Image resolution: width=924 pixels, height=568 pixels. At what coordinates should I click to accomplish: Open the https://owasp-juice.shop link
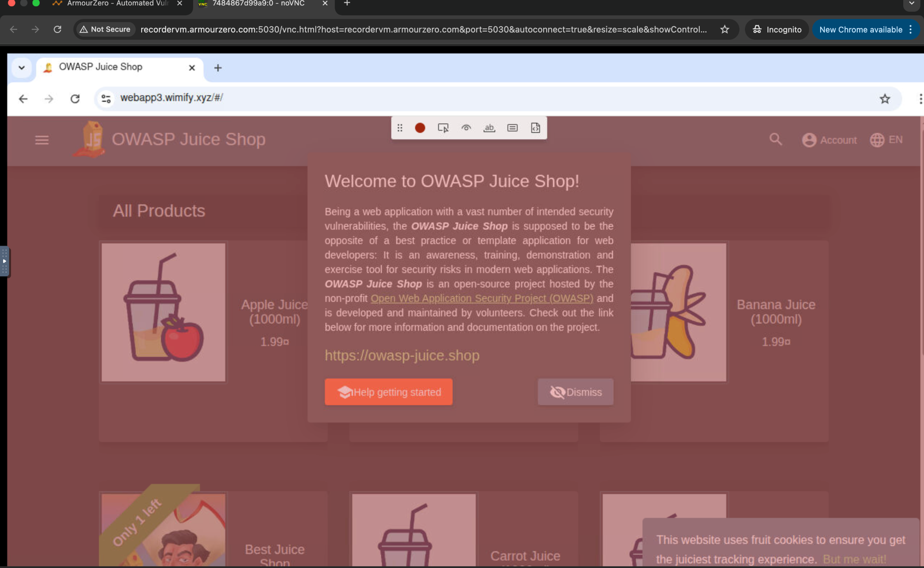click(x=402, y=355)
